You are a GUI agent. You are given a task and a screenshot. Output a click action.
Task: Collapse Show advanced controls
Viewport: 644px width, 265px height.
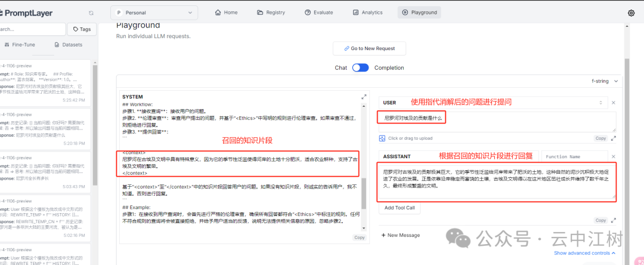585,253
